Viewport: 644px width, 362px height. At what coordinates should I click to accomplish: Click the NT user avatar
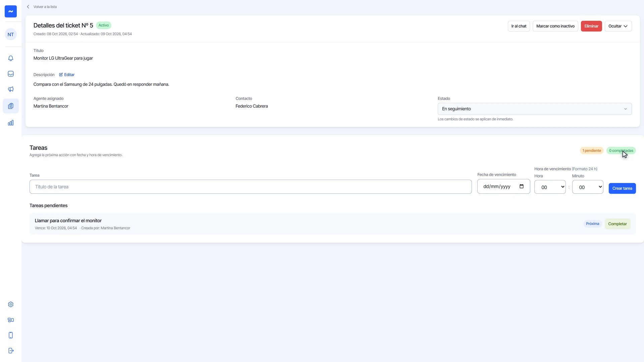coord(11,34)
